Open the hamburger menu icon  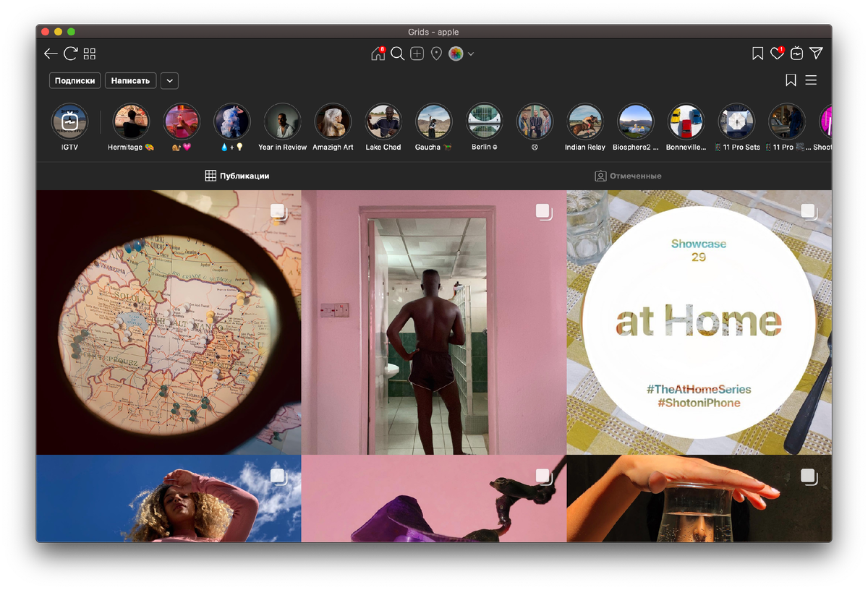(x=811, y=80)
